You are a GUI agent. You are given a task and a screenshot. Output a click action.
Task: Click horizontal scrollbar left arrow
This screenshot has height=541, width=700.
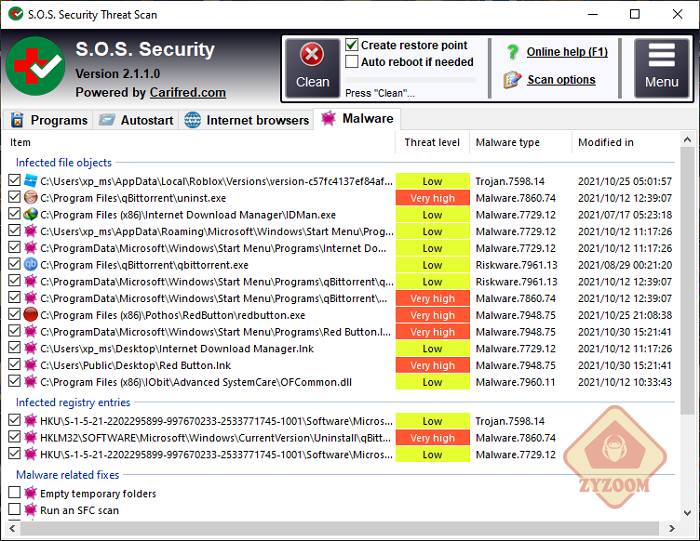pos(12,529)
